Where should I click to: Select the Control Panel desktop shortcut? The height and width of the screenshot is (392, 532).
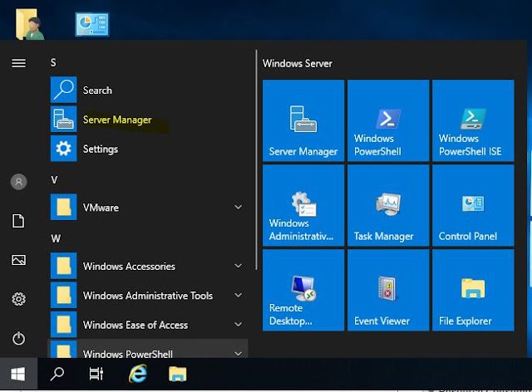point(92,24)
